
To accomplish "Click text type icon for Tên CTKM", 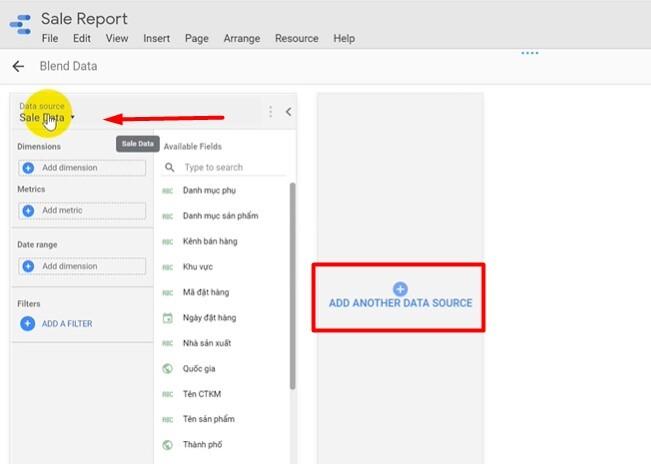I will 168,394.
